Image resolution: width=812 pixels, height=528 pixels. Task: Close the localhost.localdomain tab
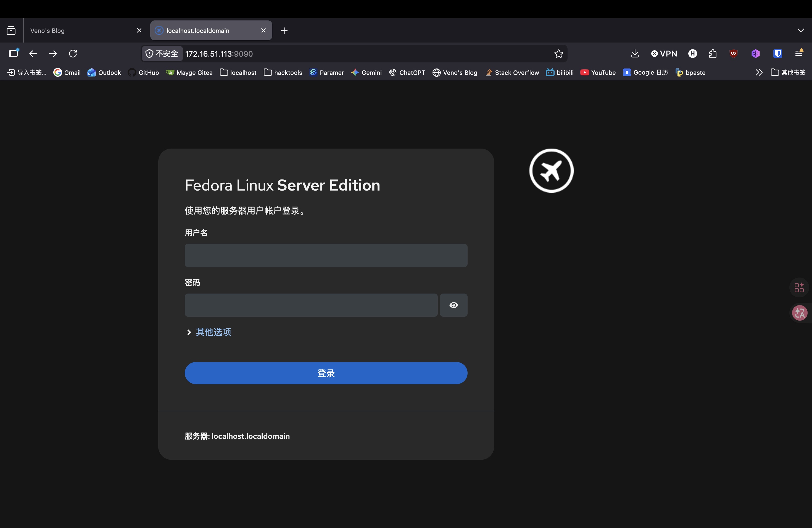[x=263, y=30]
